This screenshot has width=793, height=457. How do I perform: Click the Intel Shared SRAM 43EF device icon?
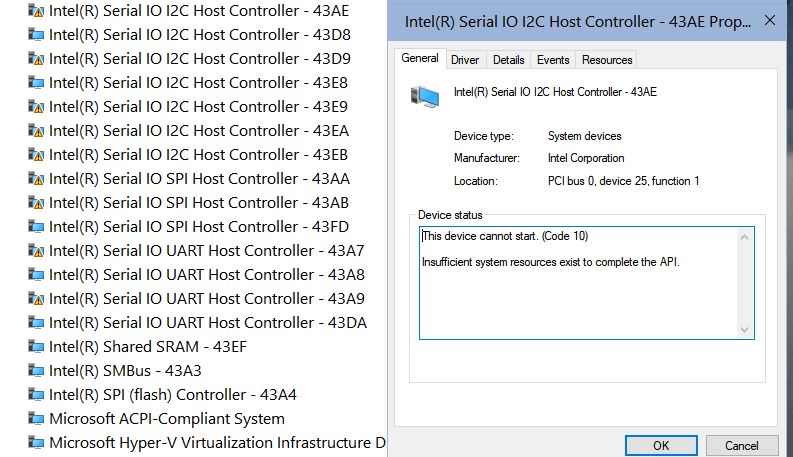click(x=36, y=347)
